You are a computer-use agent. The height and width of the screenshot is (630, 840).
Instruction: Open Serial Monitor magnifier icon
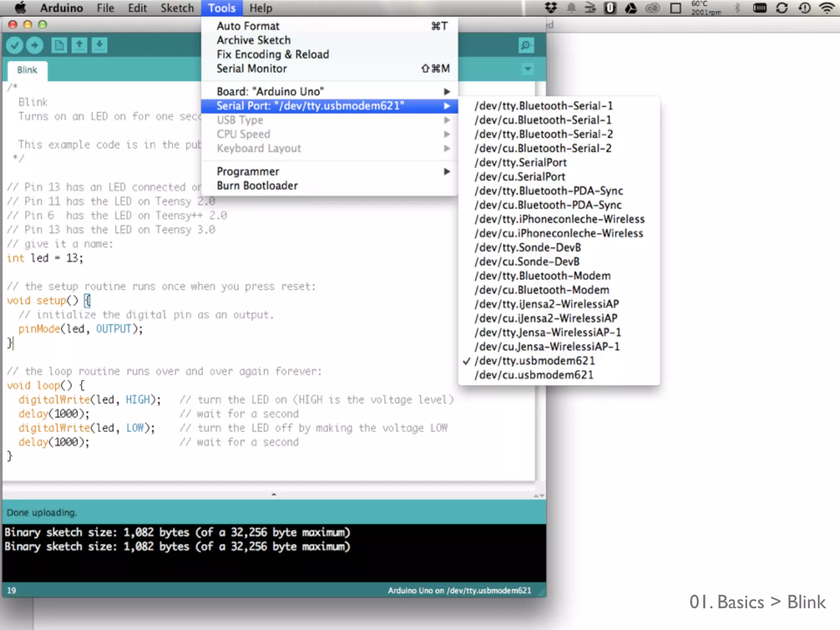point(526,45)
